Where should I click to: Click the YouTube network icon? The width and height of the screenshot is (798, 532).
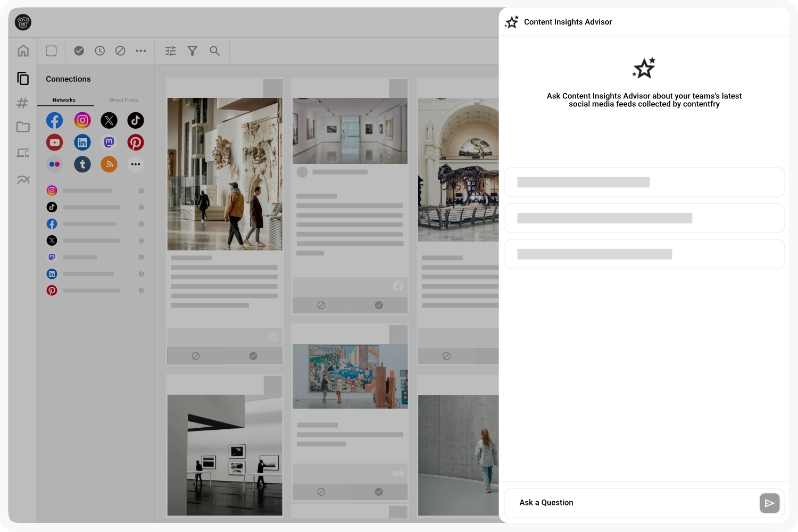click(54, 143)
